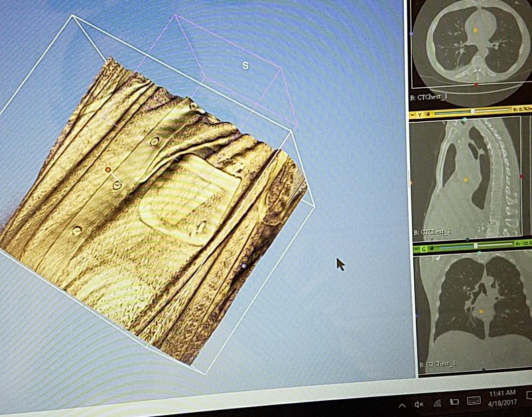Toggle the pin on the green slice controller
Screen dimensions: 532x417
[x=432, y=249]
